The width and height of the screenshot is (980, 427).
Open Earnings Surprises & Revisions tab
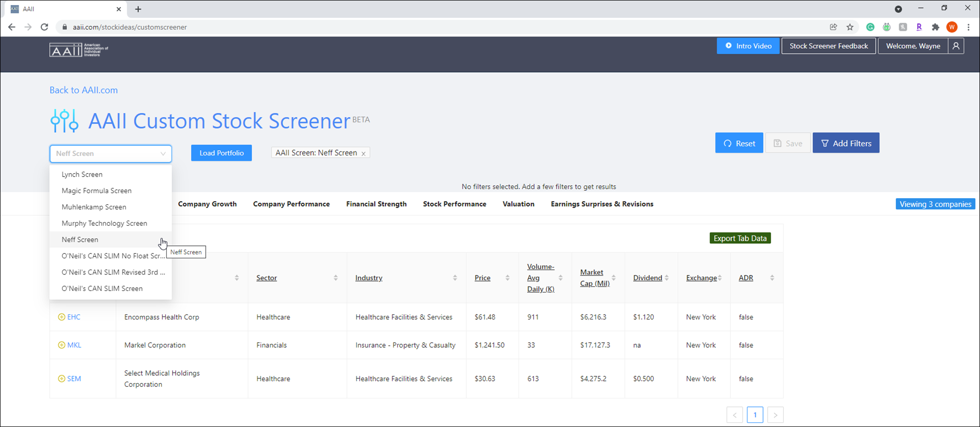click(602, 204)
